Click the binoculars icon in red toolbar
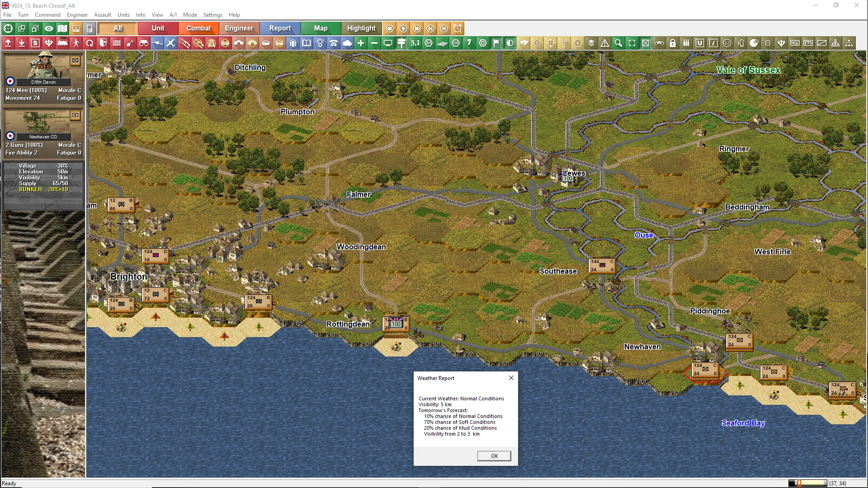The height and width of the screenshot is (488, 868). [x=144, y=43]
